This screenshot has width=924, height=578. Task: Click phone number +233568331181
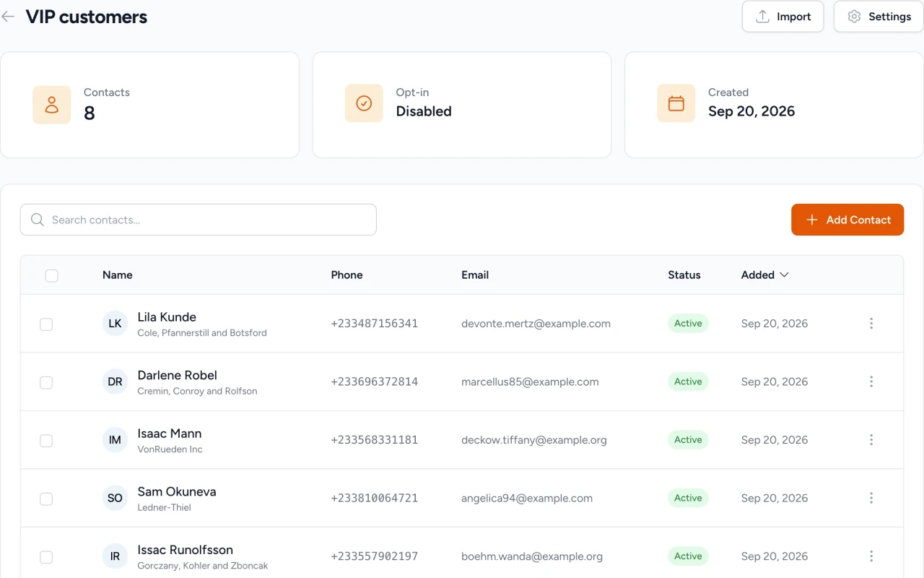(x=374, y=440)
